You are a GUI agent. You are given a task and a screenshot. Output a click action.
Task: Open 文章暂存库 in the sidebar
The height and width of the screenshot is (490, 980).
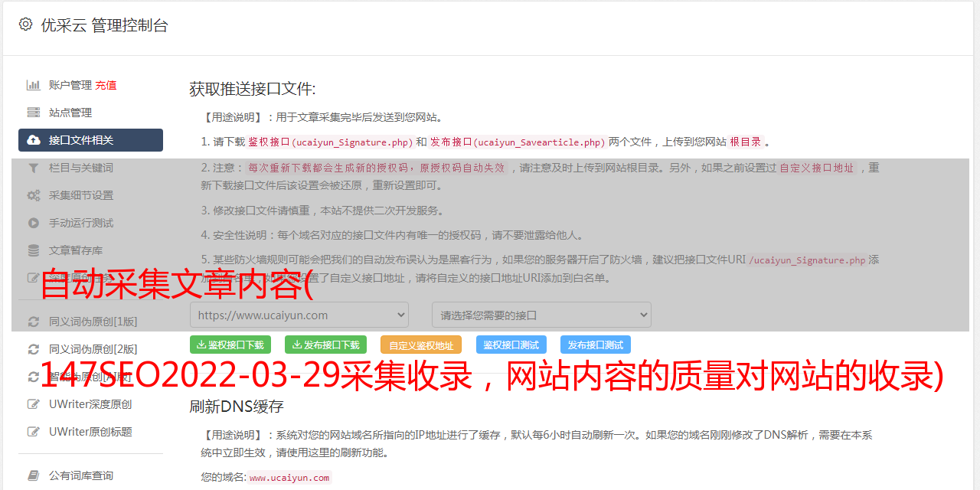(x=76, y=250)
